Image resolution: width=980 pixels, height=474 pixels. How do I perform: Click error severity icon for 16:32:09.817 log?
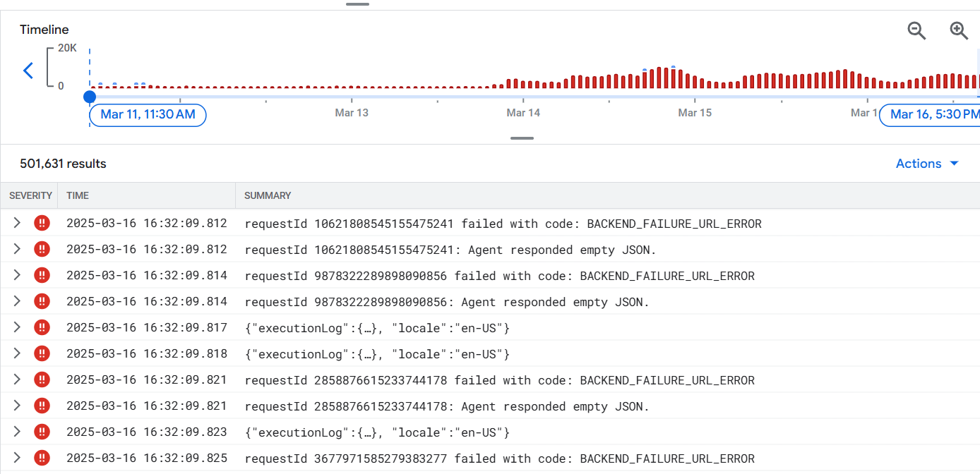(42, 328)
